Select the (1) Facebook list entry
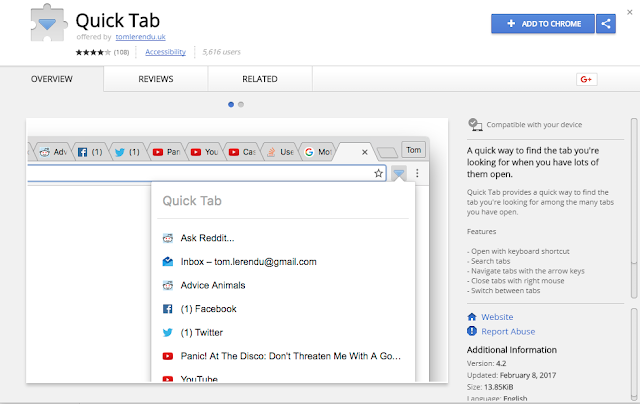 pos(283,309)
